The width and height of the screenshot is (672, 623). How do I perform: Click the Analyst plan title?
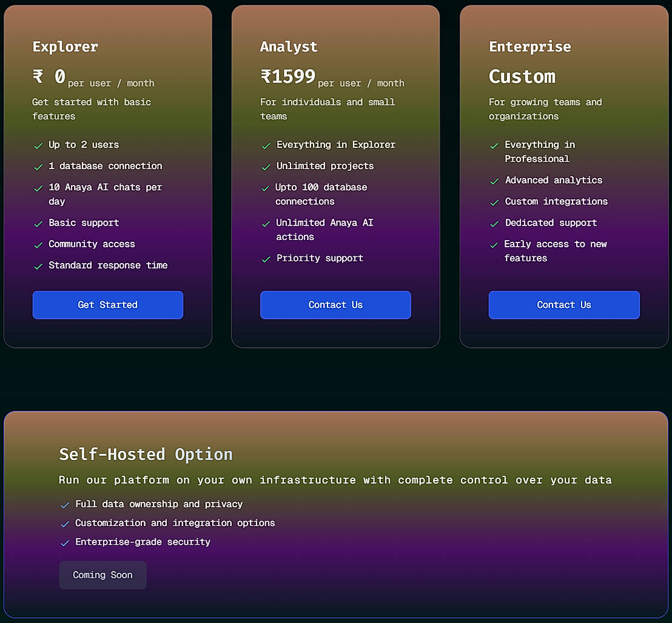(289, 47)
